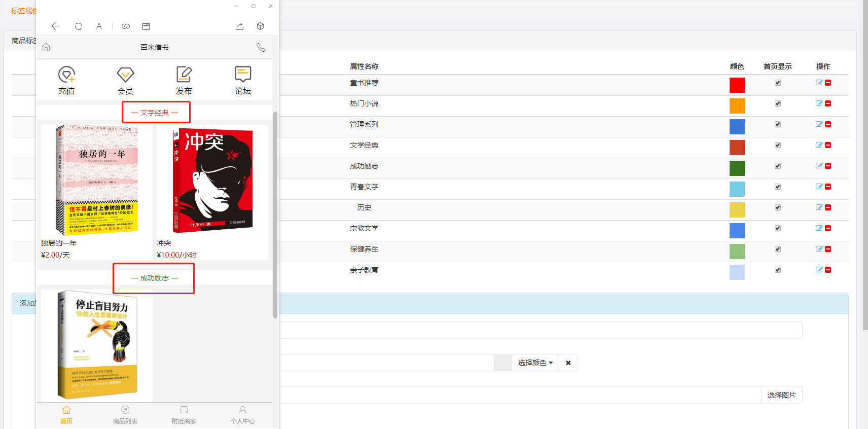Focus the wide input field below 添加
This screenshot has height=429, width=868.
click(541, 330)
